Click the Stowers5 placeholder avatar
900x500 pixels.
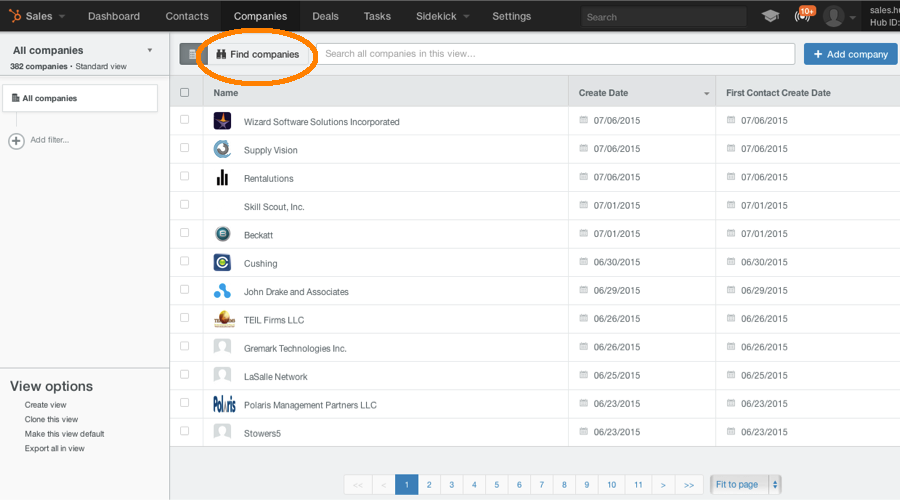pyautogui.click(x=222, y=432)
